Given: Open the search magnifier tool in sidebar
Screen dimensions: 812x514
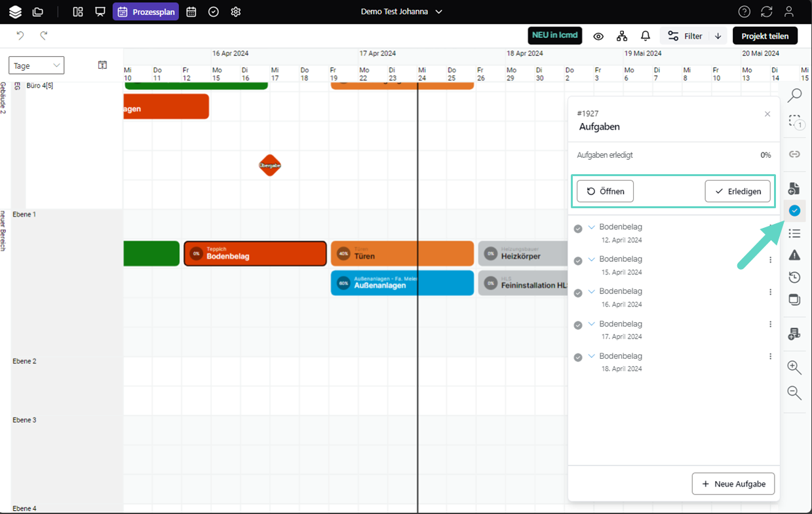Looking at the screenshot, I should coord(794,96).
